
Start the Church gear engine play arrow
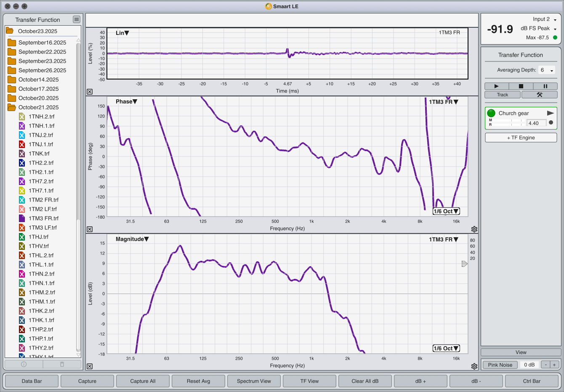(x=550, y=113)
